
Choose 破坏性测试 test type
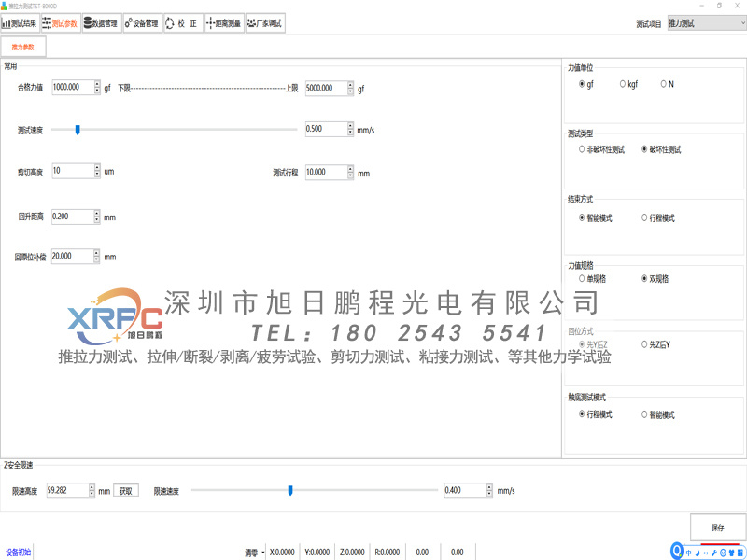pos(661,149)
